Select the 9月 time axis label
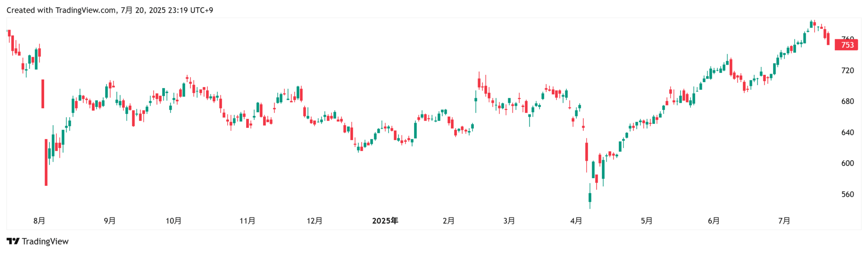This screenshot has height=253, width=868. click(x=110, y=221)
